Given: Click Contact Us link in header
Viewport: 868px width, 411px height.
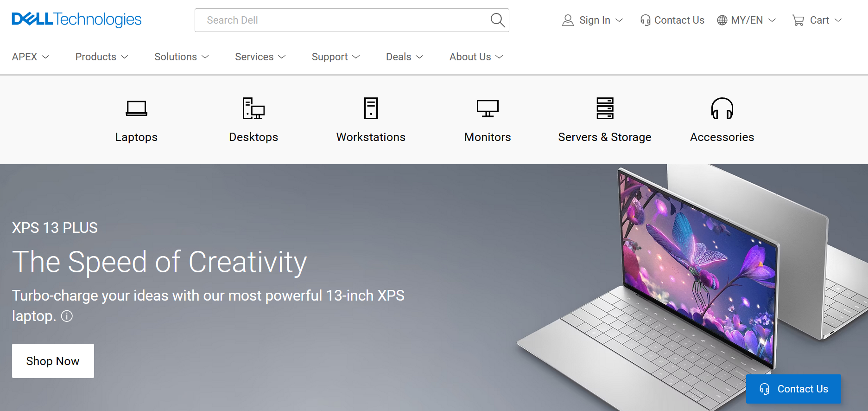Looking at the screenshot, I should (672, 20).
